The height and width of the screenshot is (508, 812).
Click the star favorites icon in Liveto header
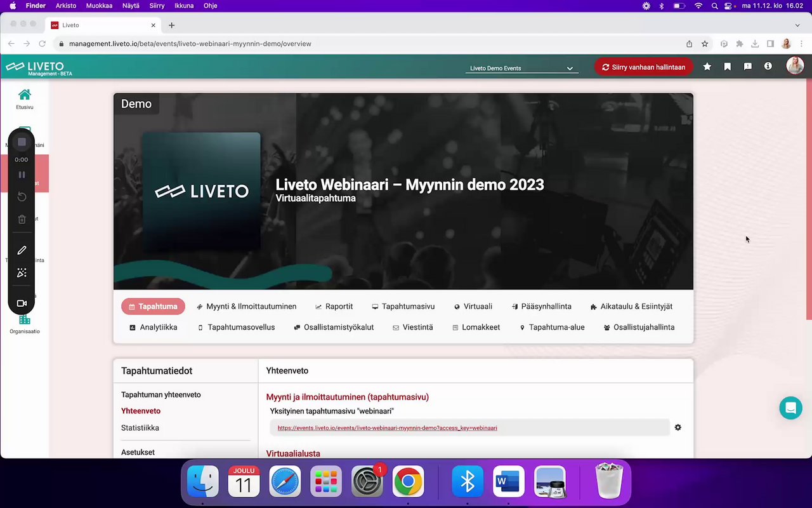[x=707, y=67]
